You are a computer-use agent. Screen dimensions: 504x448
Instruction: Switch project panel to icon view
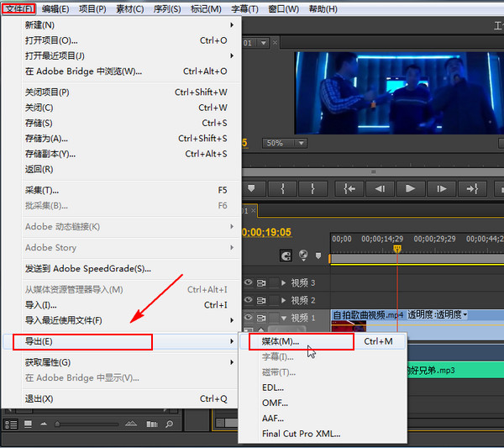coord(28,424)
